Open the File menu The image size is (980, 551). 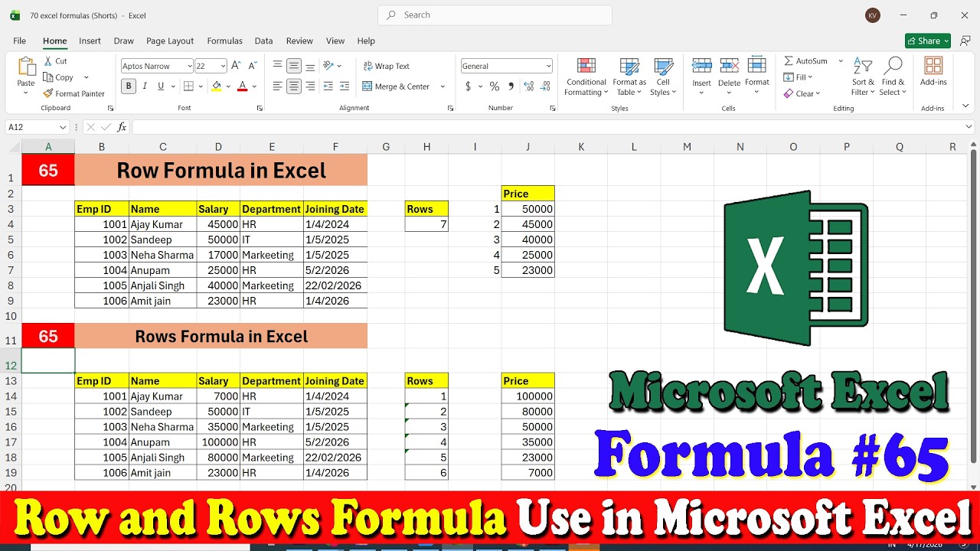point(19,41)
